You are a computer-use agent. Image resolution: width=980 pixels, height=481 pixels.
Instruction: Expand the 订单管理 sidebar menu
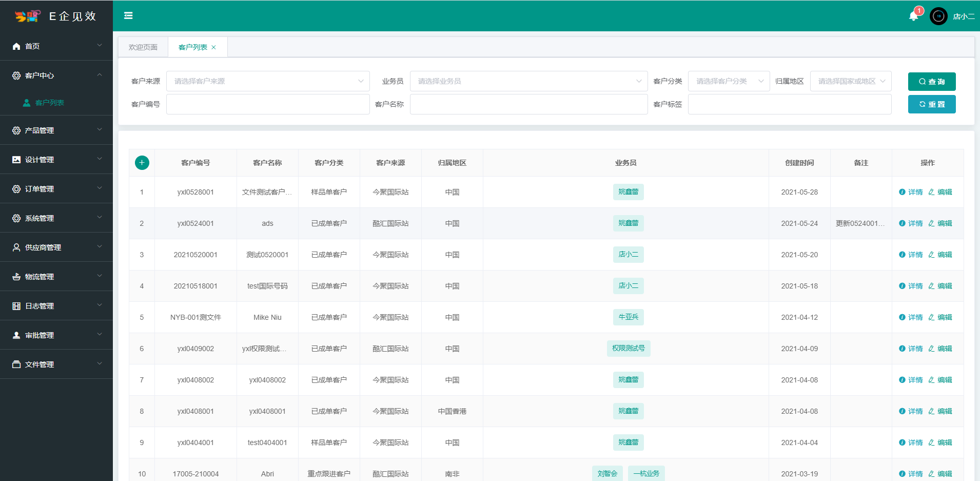(56, 189)
